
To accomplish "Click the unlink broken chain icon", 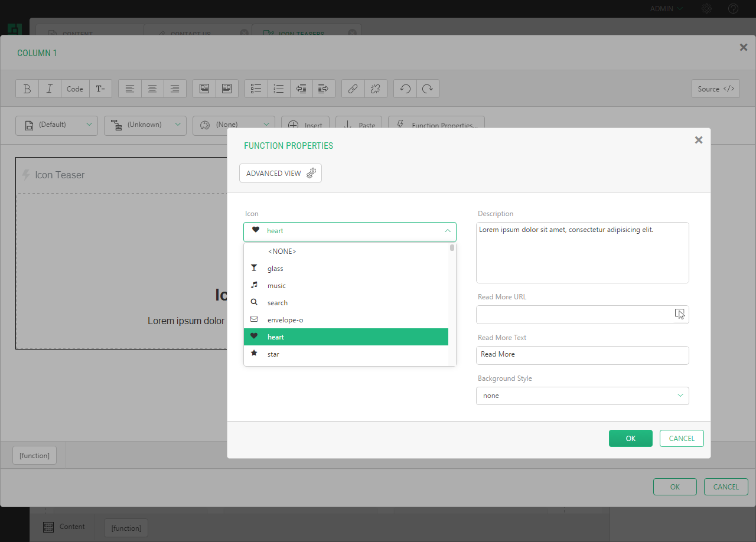I will coord(375,89).
